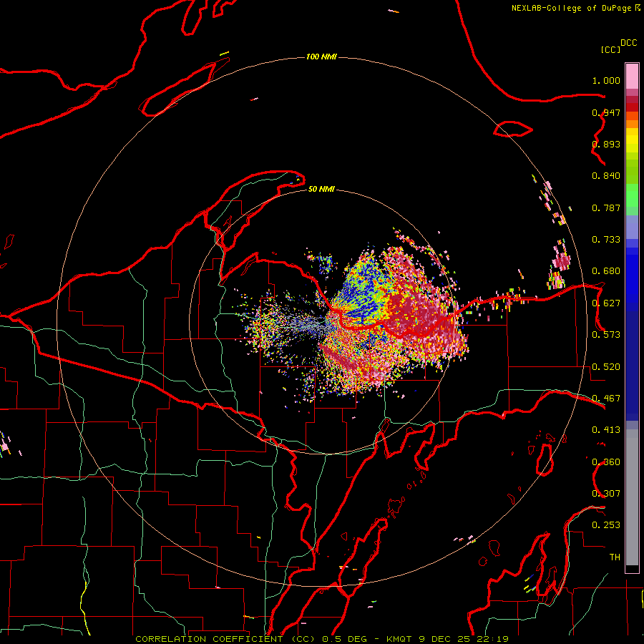This screenshot has width=644, height=644.
Task: Click the 0.520 scale value
Action: 606,367
